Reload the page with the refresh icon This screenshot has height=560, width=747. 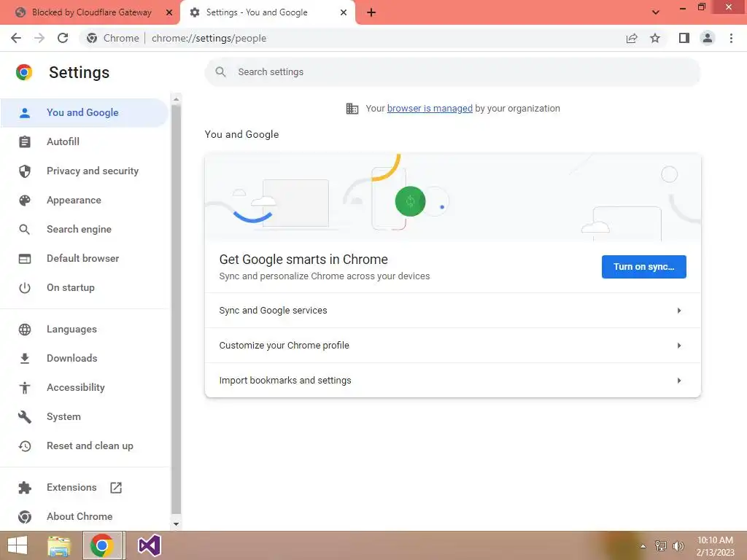click(63, 38)
